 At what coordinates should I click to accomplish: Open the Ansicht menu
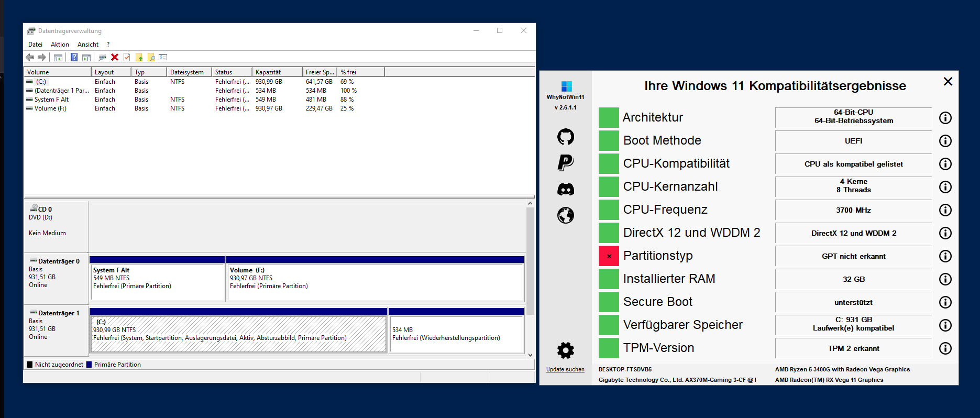[x=88, y=45]
